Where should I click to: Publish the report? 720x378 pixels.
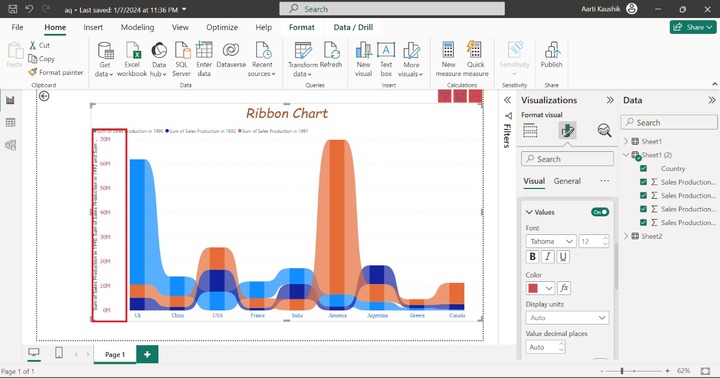(x=551, y=55)
